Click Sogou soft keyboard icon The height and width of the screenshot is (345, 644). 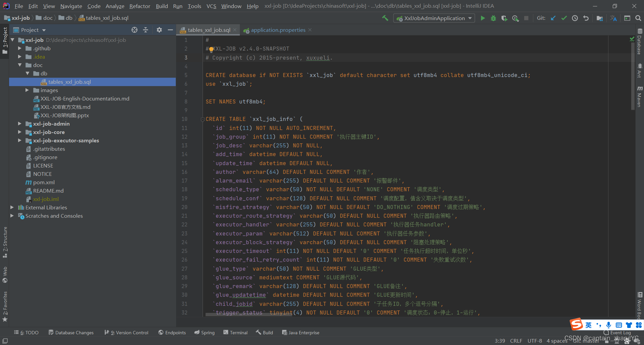coord(619,325)
